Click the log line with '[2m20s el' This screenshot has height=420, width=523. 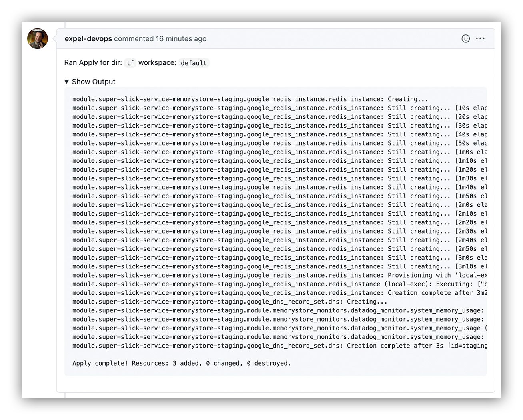point(279,222)
